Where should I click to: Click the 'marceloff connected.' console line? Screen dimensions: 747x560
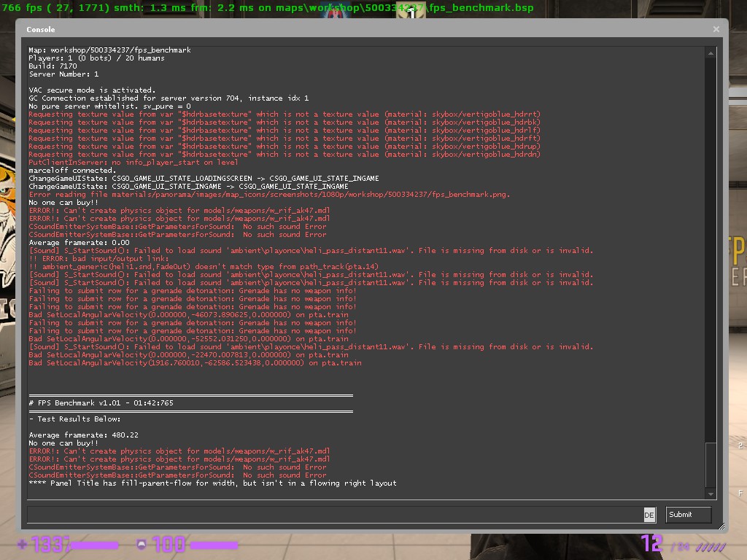(x=72, y=171)
